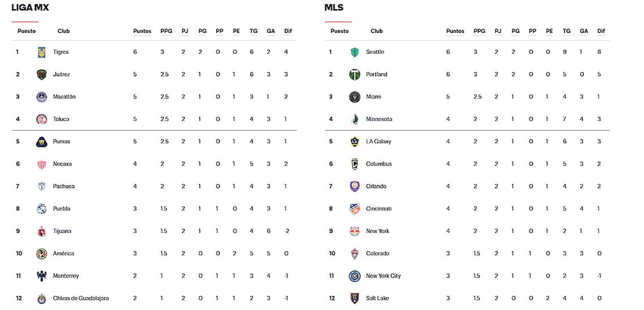Click the LA Galaxy team logo
The height and width of the screenshot is (310, 644).
(354, 142)
